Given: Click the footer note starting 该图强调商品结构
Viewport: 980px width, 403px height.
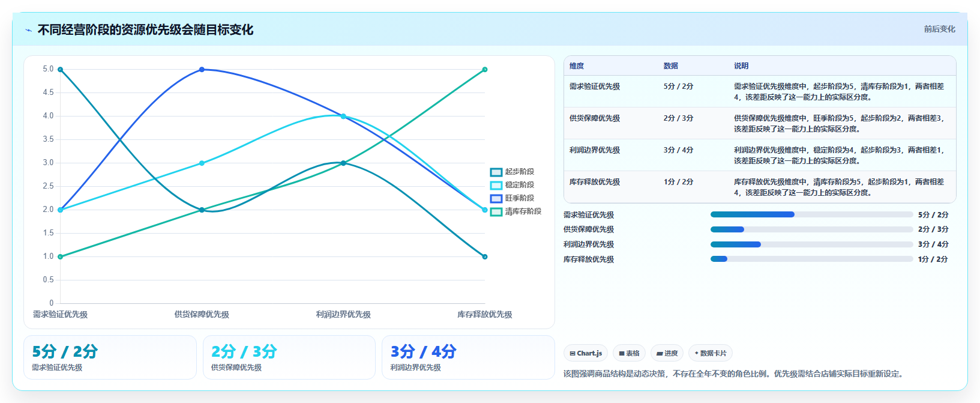Looking at the screenshot, I should click(x=733, y=374).
